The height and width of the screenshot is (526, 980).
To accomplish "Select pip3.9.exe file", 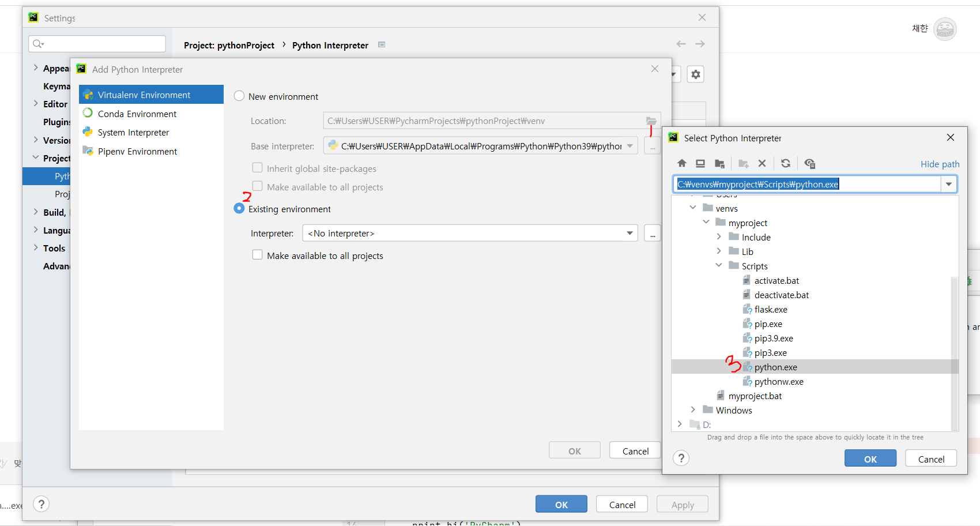I will pos(773,338).
